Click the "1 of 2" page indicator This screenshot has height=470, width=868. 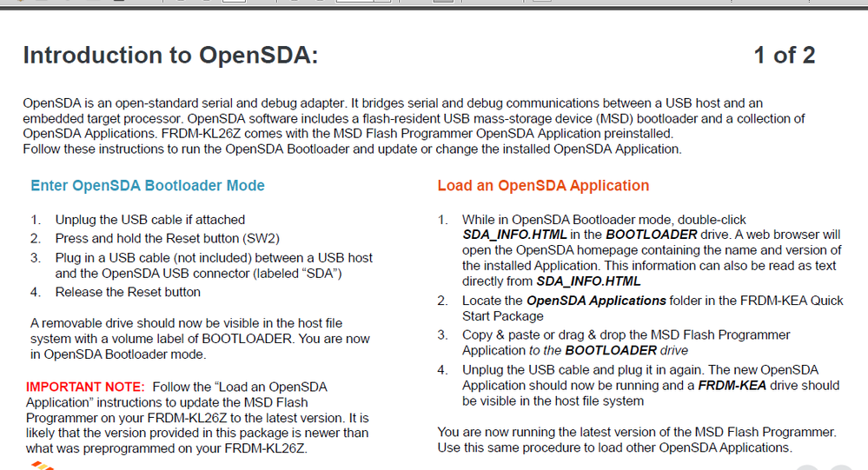(784, 56)
